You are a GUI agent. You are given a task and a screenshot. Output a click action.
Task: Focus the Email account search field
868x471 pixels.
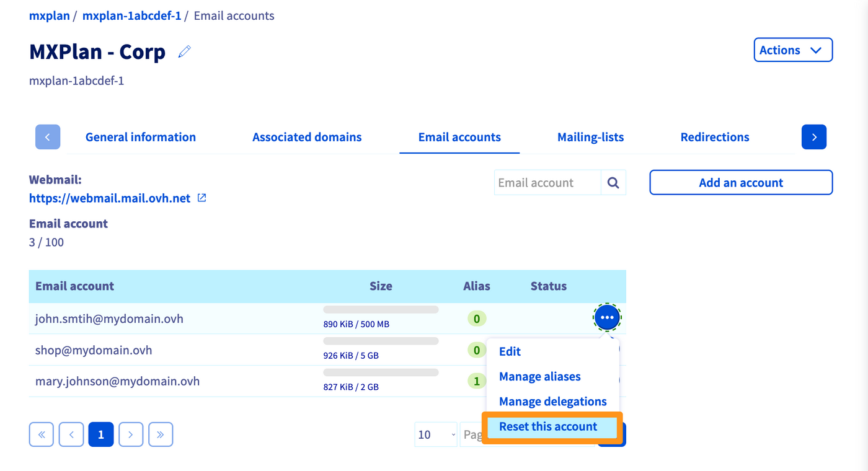pos(547,183)
